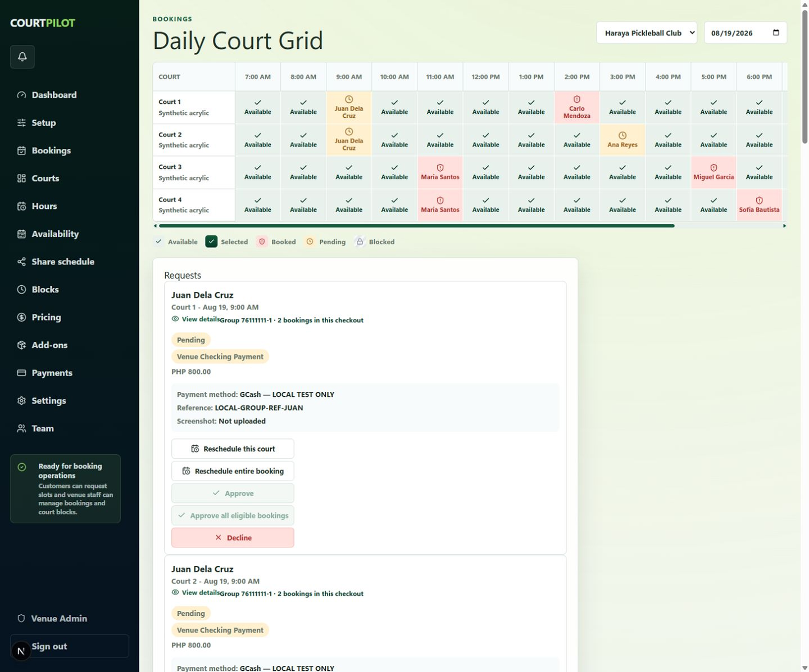Viewport: 809px width, 672px height.
Task: Click the Venue Admin shield icon
Action: (21, 618)
